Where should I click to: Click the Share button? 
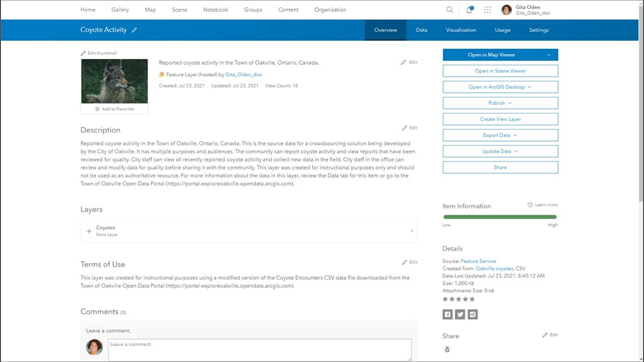click(x=500, y=167)
